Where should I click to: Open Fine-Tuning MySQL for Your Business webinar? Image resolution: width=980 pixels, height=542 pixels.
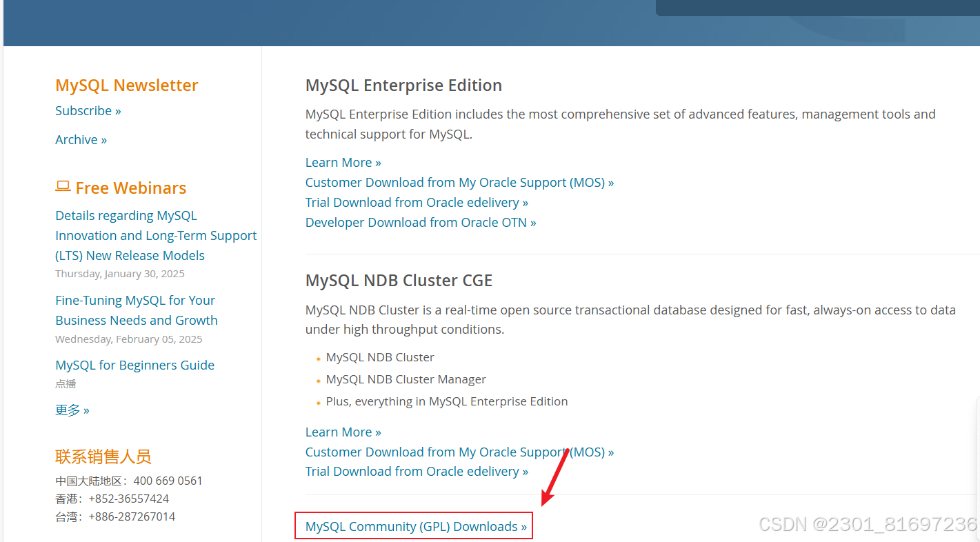coord(136,310)
